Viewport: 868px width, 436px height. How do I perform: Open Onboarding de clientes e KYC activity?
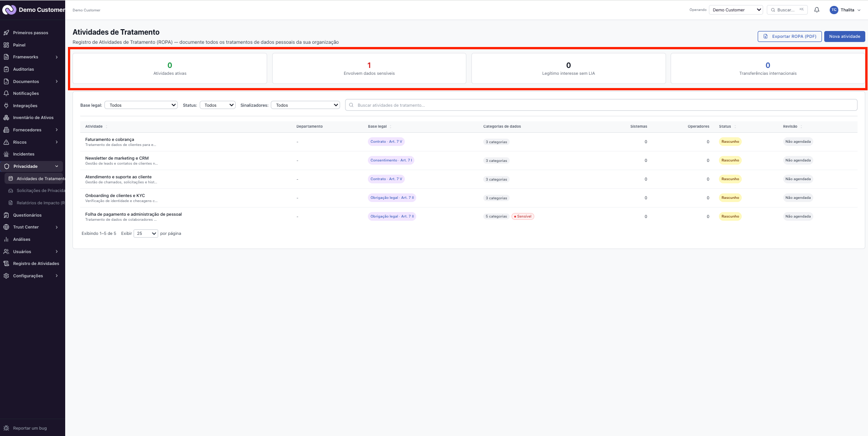coord(115,196)
